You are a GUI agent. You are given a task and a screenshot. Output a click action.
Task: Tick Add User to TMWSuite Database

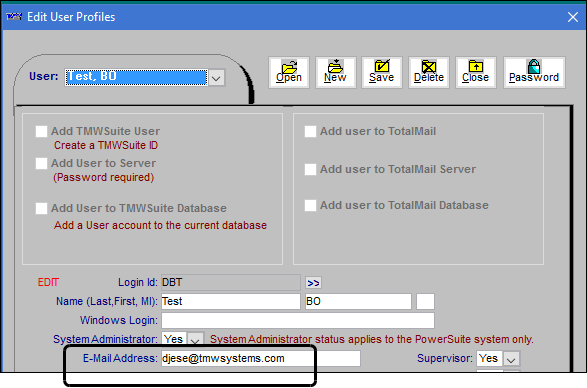coord(41,208)
